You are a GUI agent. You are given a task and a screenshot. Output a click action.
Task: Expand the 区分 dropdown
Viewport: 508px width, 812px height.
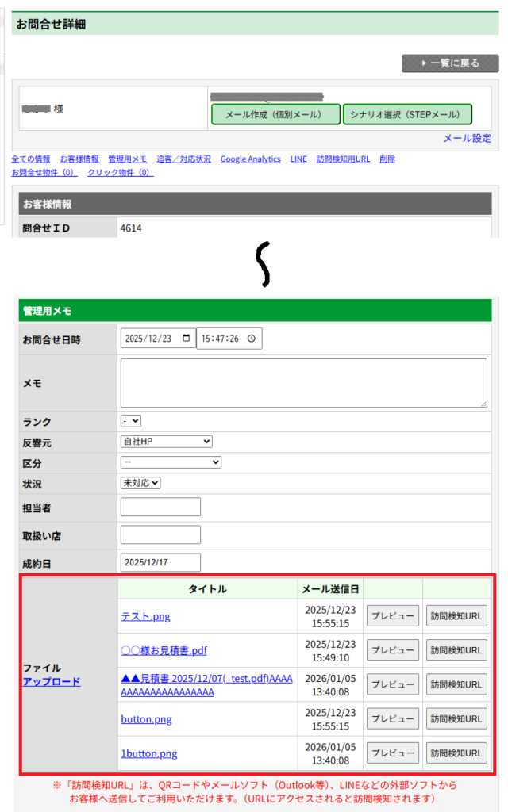point(171,462)
